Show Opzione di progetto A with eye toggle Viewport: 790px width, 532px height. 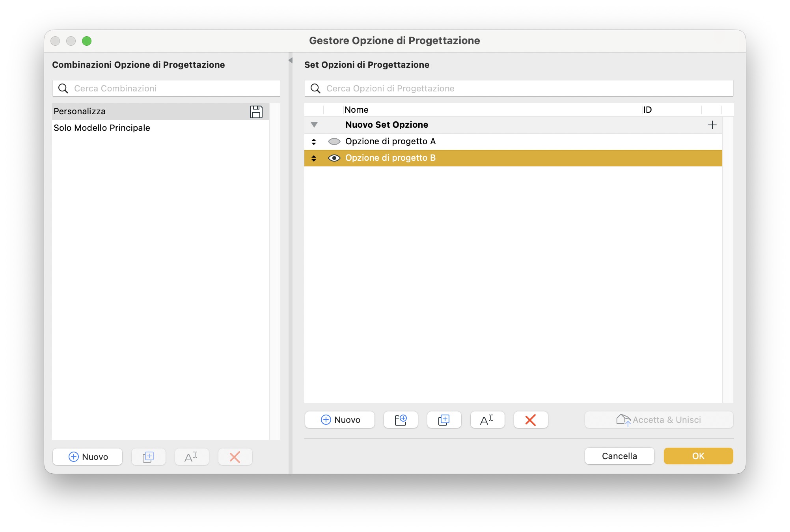tap(334, 141)
